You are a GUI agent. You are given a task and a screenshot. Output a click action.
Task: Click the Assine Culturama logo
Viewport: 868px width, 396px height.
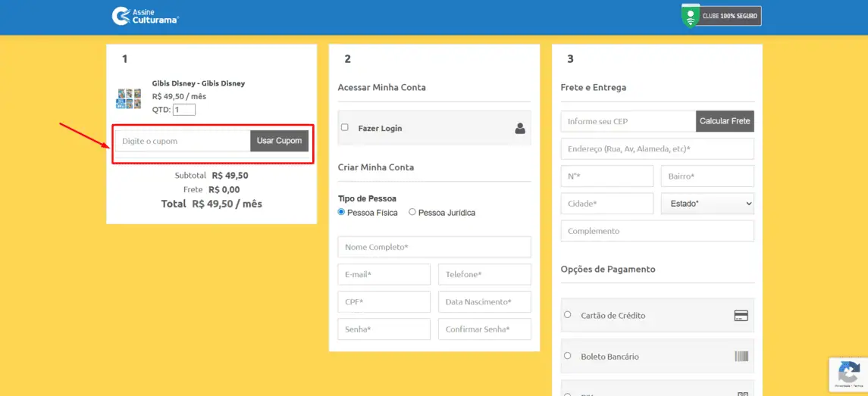[145, 15]
